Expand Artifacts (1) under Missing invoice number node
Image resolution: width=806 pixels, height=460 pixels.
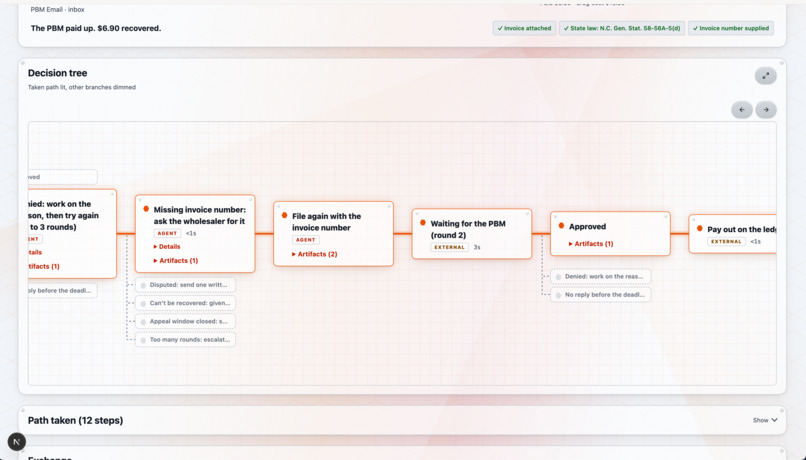pyautogui.click(x=176, y=261)
